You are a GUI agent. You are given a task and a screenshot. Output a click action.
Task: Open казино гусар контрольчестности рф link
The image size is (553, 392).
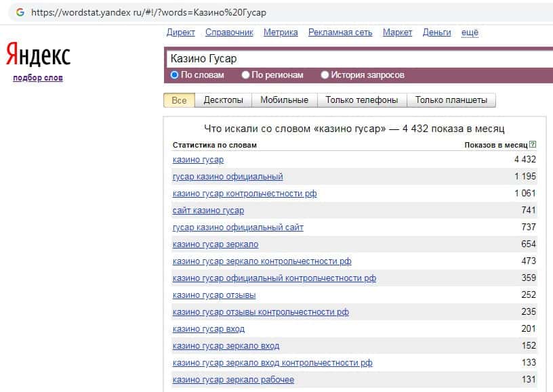point(245,194)
